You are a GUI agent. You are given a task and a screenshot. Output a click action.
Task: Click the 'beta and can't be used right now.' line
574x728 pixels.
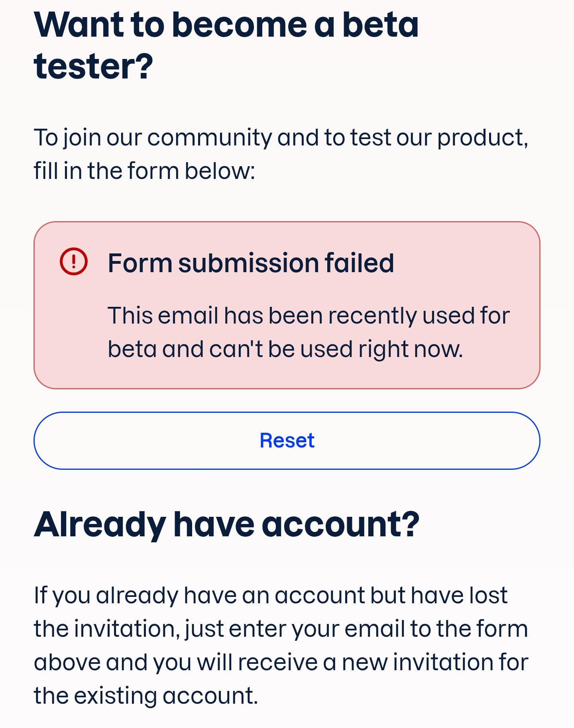coord(285,349)
